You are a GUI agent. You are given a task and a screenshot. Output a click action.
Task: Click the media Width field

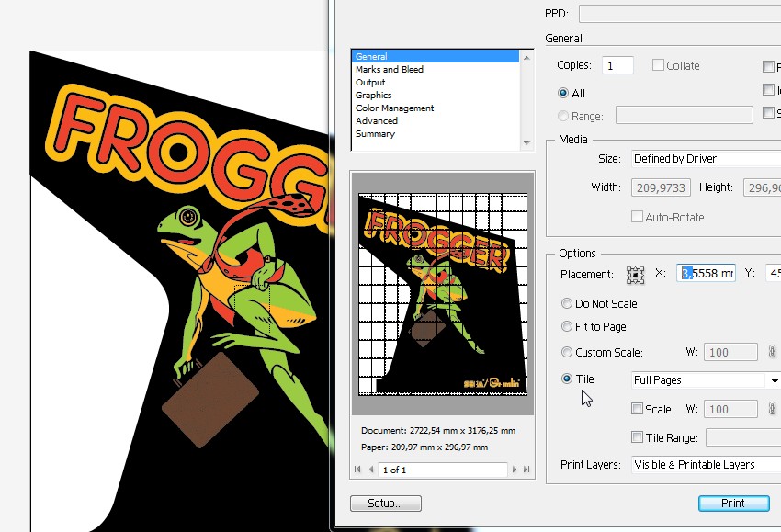coord(661,187)
